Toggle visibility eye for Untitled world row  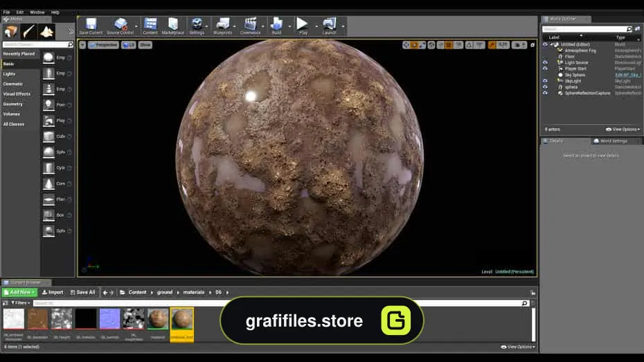545,44
